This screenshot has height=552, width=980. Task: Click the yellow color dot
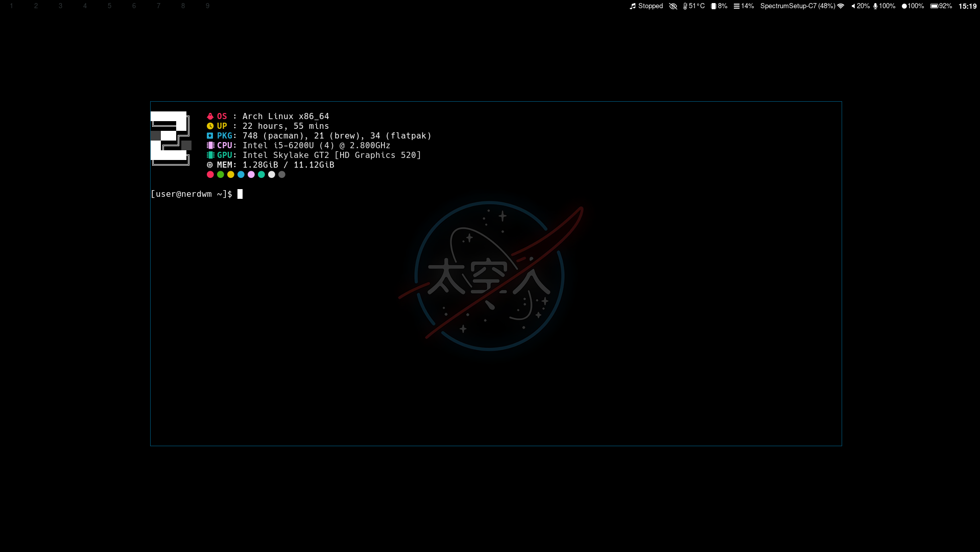point(231,175)
